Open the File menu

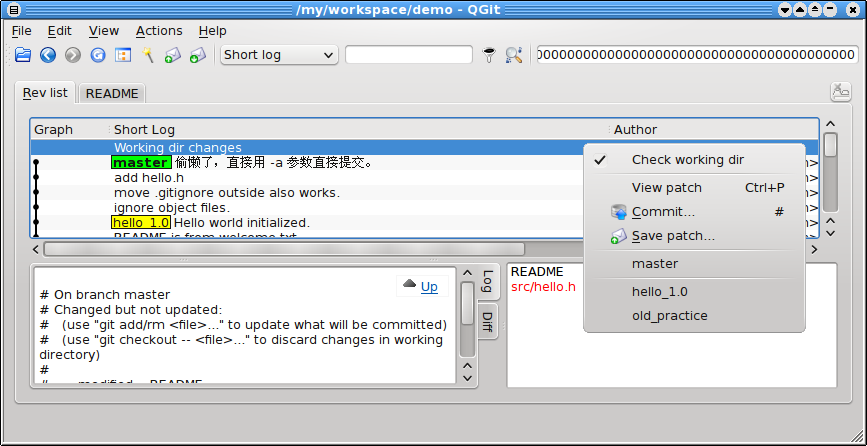(22, 31)
